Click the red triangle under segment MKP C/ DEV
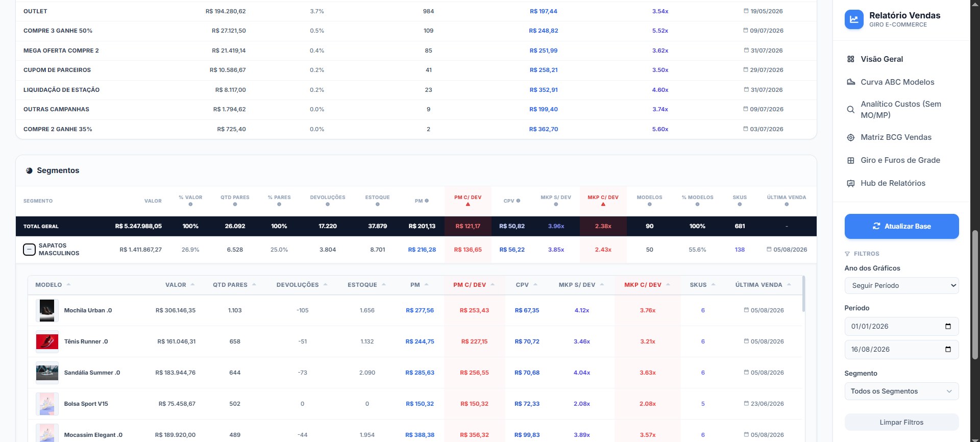The width and height of the screenshot is (980, 442). pyautogui.click(x=603, y=204)
